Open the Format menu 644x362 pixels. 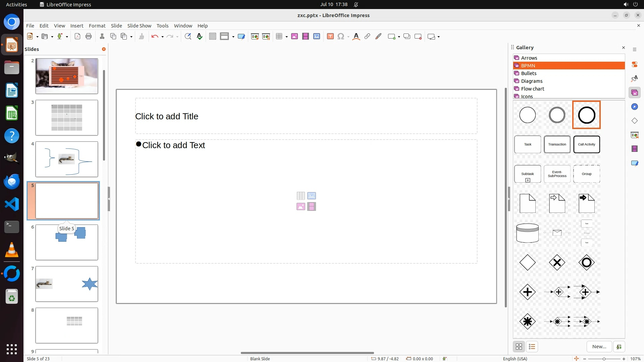(97, 25)
